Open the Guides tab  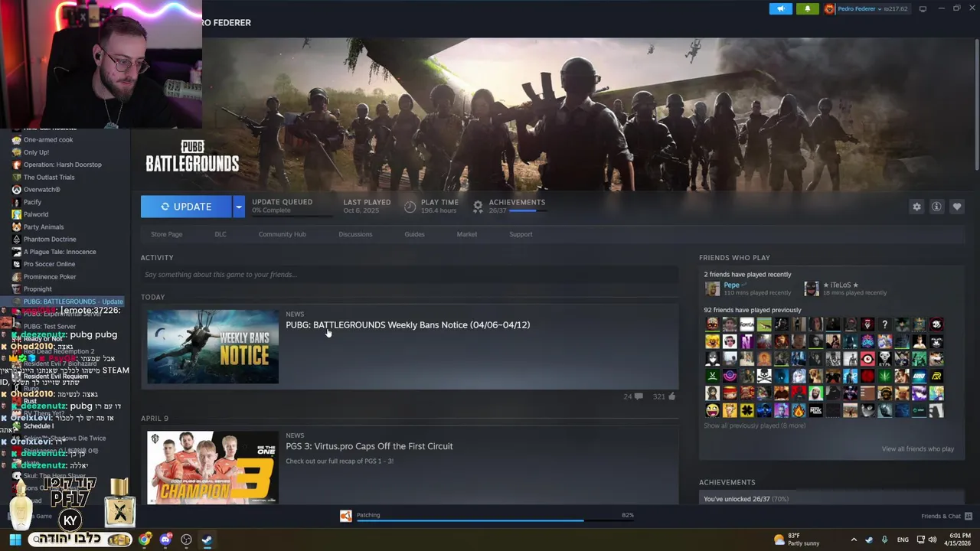tap(414, 234)
